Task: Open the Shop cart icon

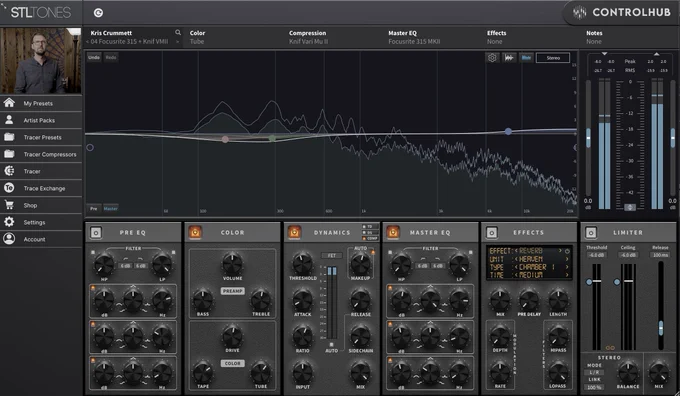Action: (9, 205)
